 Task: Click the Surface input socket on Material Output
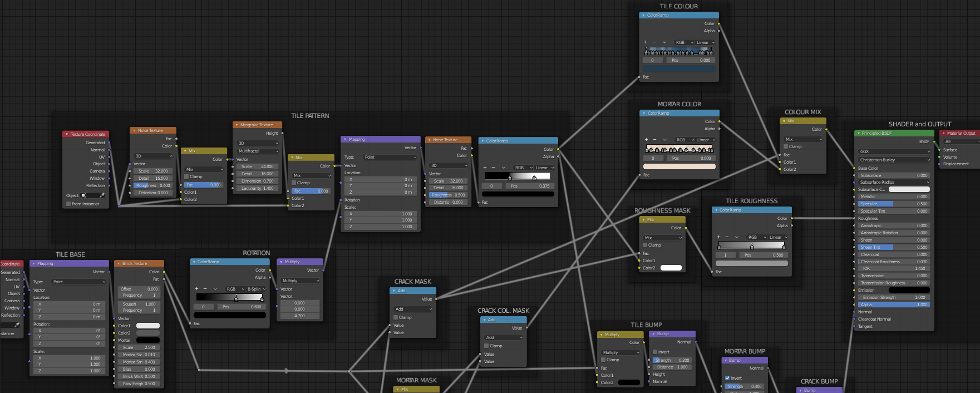[x=939, y=150]
